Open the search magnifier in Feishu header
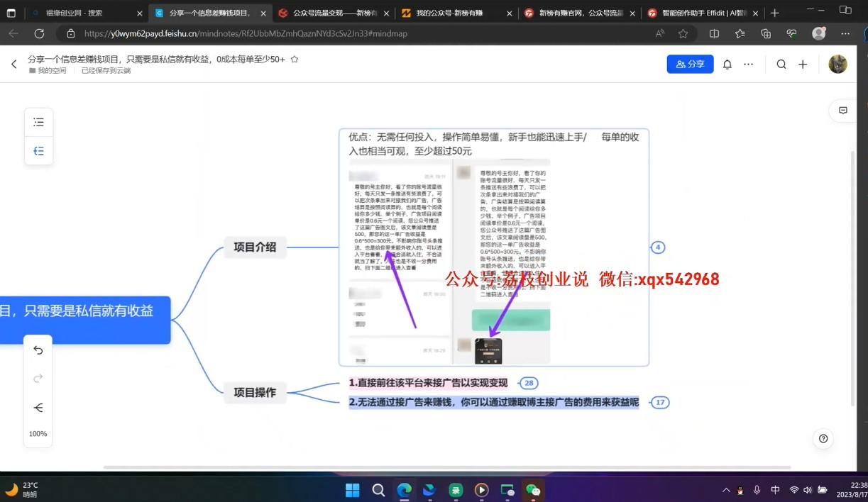868x502 pixels. click(x=781, y=65)
